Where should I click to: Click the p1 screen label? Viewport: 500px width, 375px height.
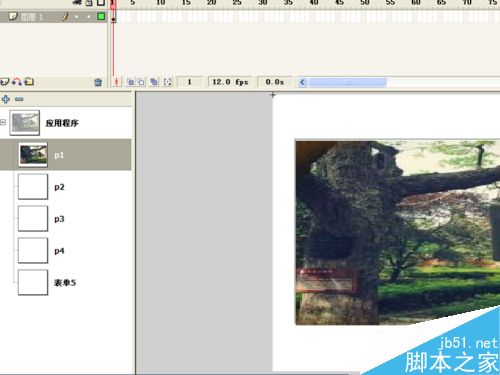pos(59,155)
